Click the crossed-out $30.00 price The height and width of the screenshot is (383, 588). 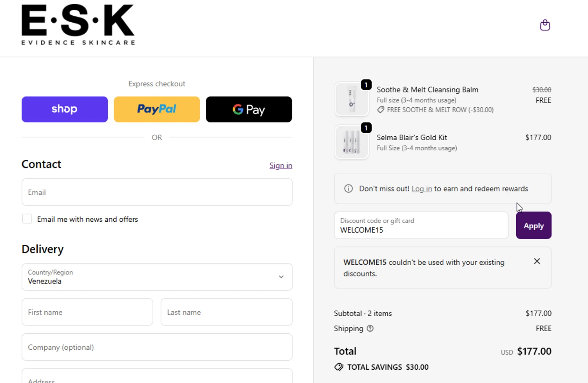pos(542,90)
